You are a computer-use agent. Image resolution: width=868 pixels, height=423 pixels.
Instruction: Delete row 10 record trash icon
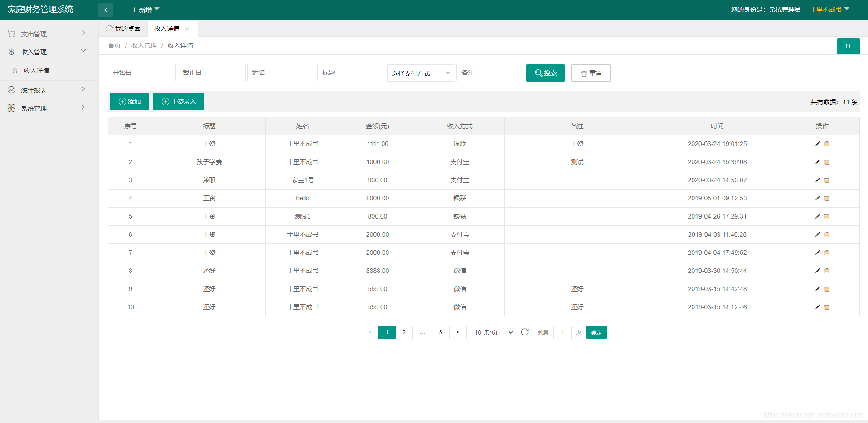(827, 307)
